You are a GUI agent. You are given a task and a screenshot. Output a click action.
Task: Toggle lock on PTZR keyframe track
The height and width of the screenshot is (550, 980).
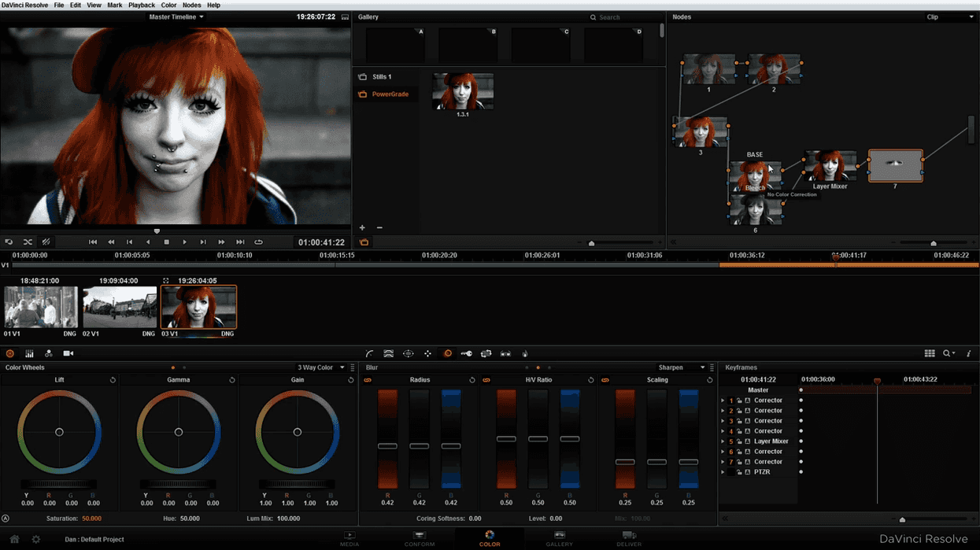pos(739,472)
